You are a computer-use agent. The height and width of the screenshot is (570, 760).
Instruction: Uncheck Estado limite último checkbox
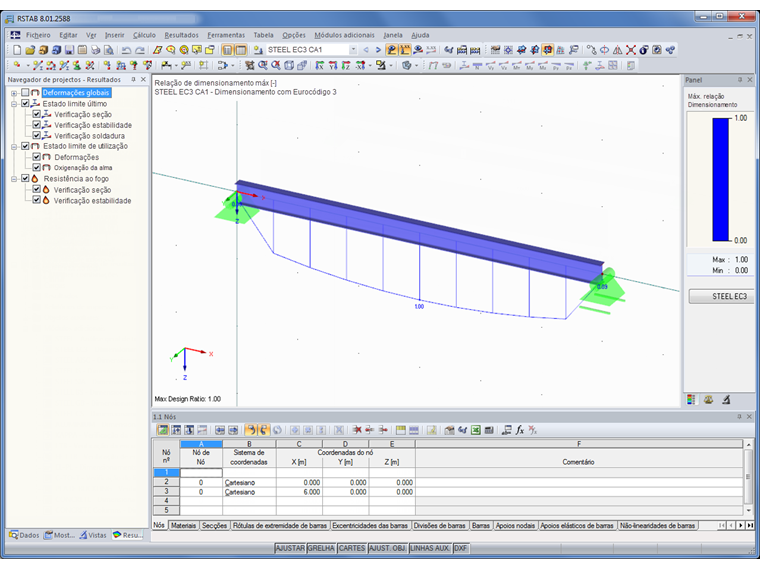pyautogui.click(x=25, y=104)
